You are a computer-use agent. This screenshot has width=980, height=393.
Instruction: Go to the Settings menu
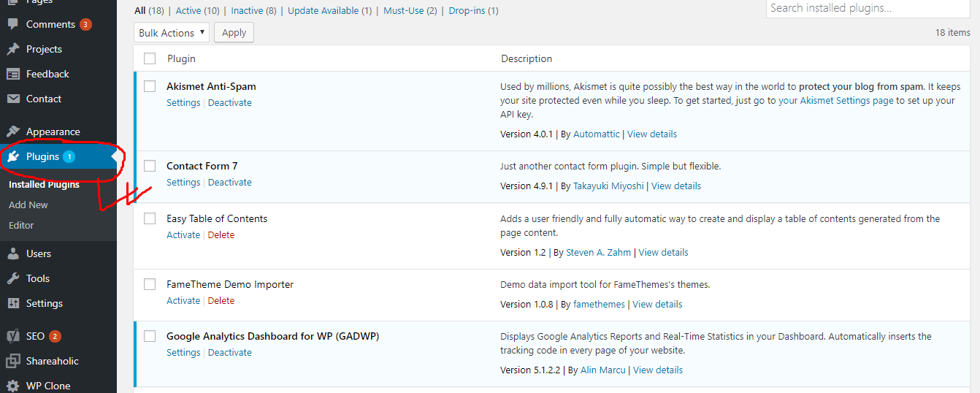[58, 303]
